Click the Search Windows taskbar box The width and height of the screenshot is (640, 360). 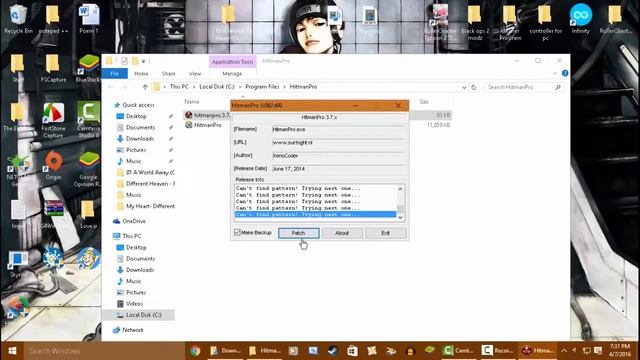pyautogui.click(x=104, y=351)
